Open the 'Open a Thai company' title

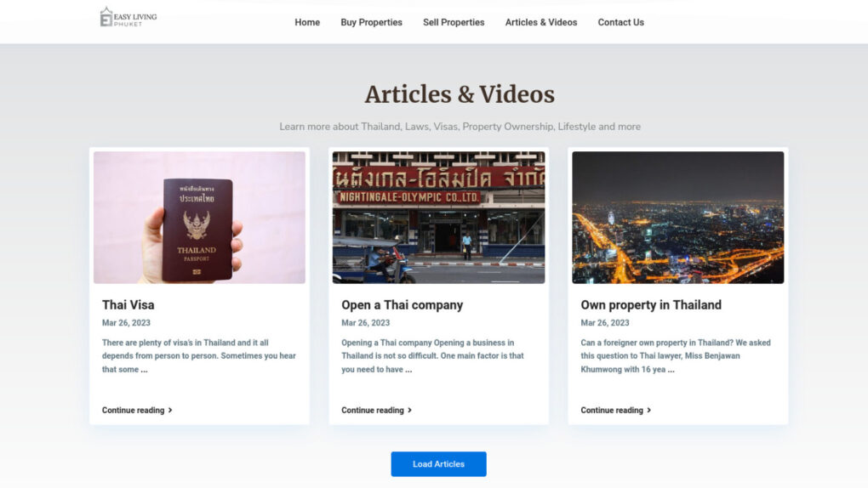click(x=402, y=305)
